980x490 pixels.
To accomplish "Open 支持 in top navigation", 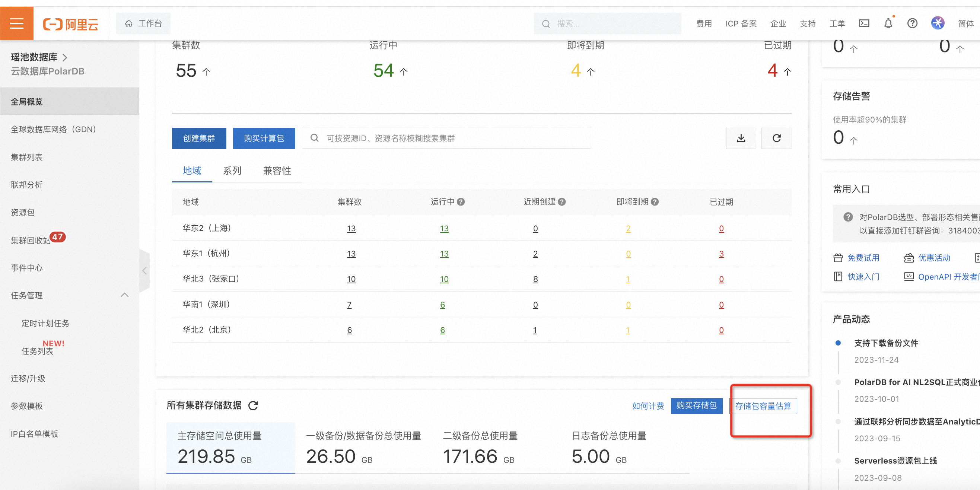I will pyautogui.click(x=808, y=23).
